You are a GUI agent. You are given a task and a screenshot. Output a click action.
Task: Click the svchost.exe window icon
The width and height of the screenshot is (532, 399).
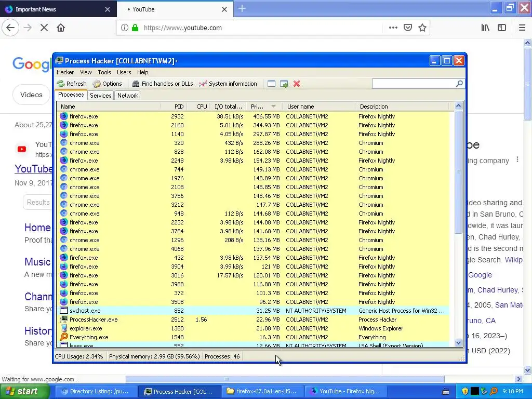pyautogui.click(x=64, y=310)
